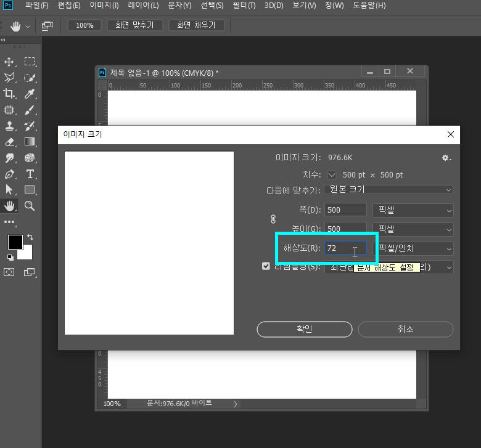481x448 pixels.
Task: Select the Move tool
Action: [x=9, y=62]
